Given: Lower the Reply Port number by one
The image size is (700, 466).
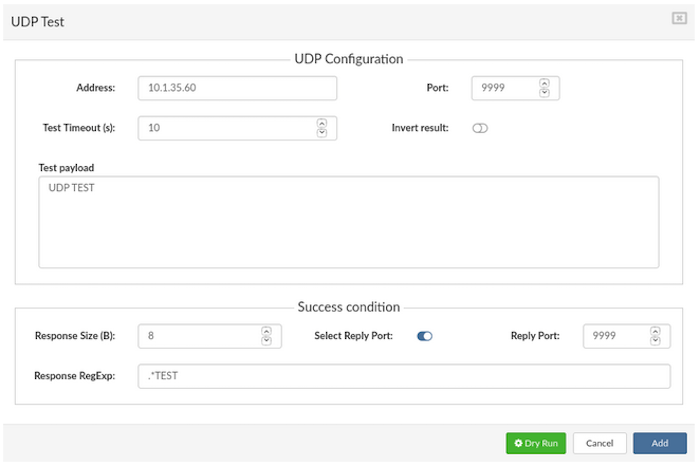Looking at the screenshot, I should (x=655, y=341).
